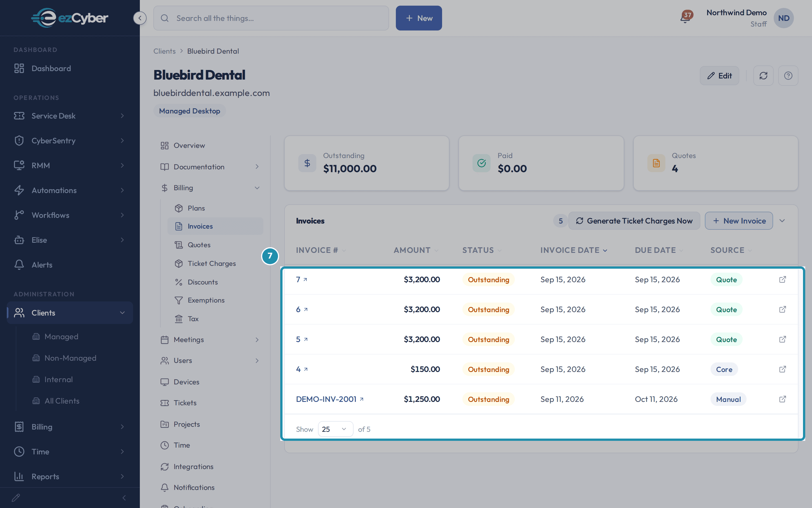Collapse the Clients sidebar menu
The width and height of the screenshot is (812, 508).
click(70, 313)
